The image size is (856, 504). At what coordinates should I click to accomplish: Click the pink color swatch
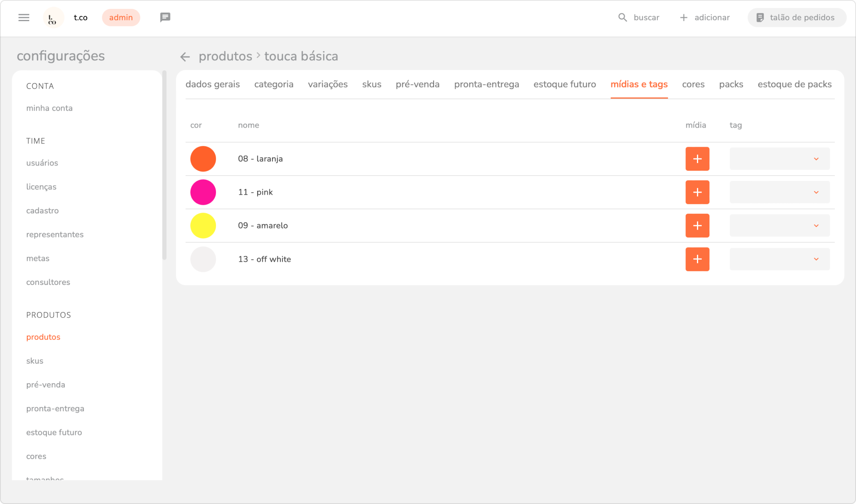[x=203, y=192]
